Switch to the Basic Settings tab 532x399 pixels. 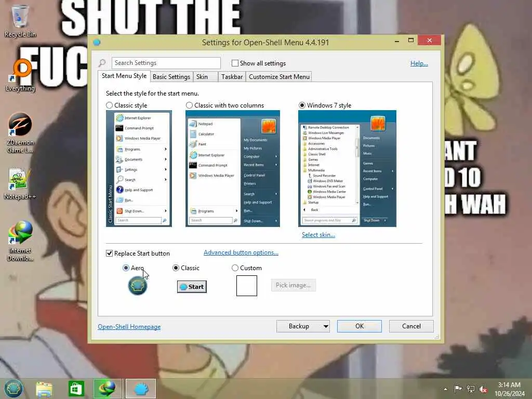171,77
